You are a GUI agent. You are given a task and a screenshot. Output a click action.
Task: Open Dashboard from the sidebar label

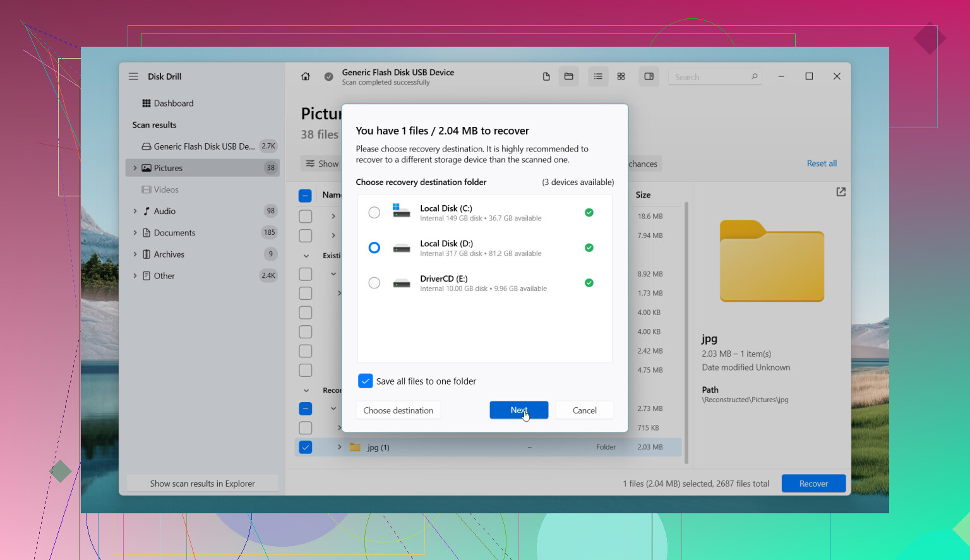174,104
